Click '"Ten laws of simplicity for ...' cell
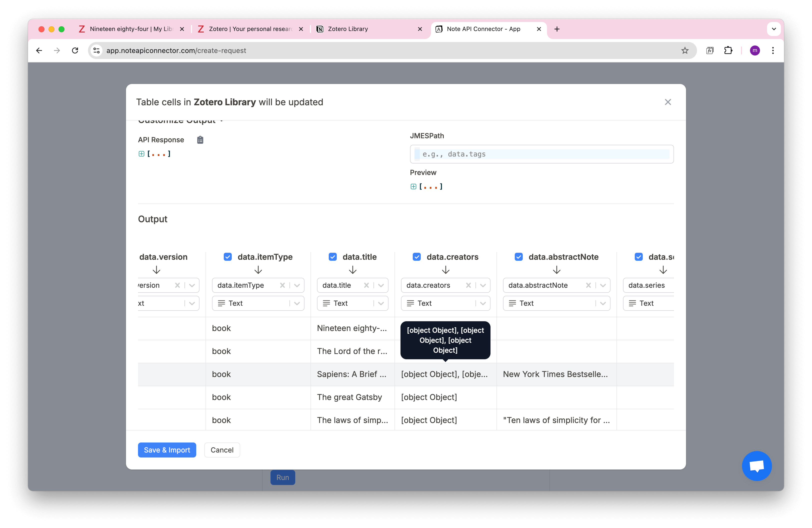812x528 pixels. point(556,420)
